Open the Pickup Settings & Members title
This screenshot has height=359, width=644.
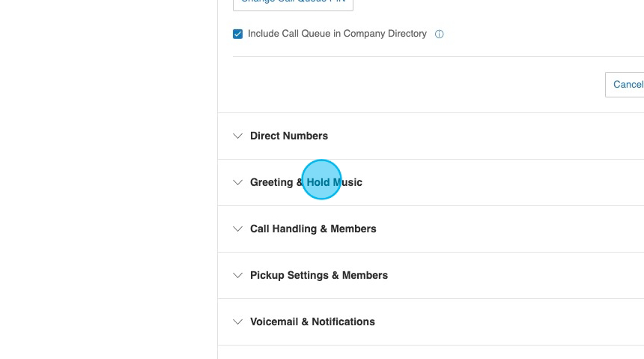click(x=319, y=276)
